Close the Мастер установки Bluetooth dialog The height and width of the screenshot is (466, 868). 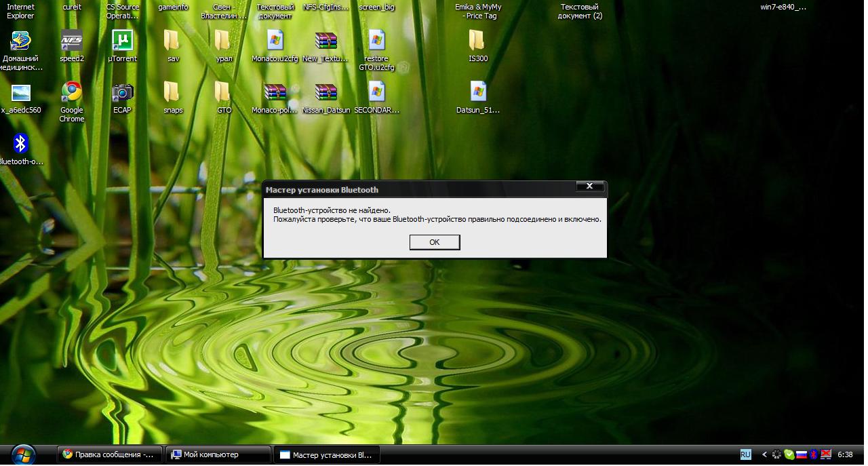click(589, 187)
